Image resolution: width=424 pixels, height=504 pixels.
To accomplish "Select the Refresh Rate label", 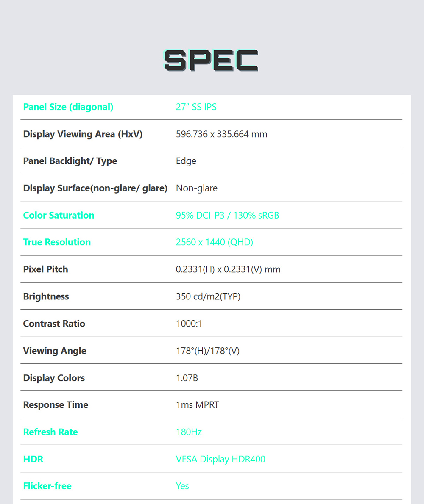I will tap(50, 432).
